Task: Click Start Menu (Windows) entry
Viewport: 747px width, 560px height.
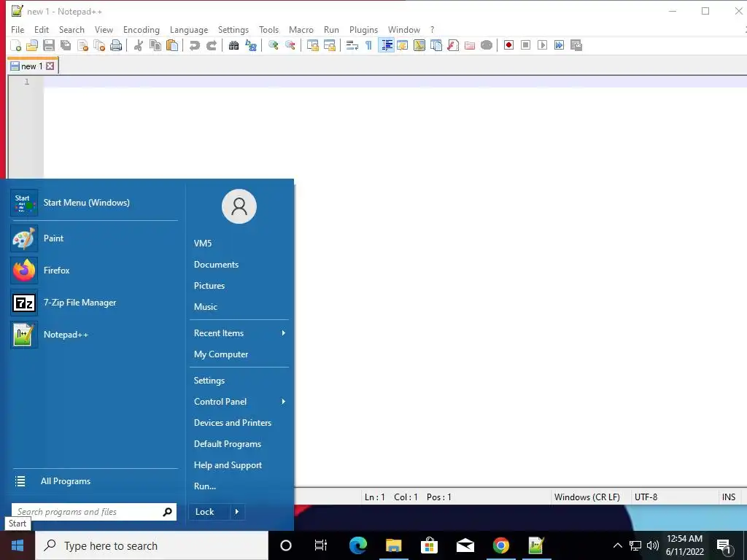Action: [94, 203]
